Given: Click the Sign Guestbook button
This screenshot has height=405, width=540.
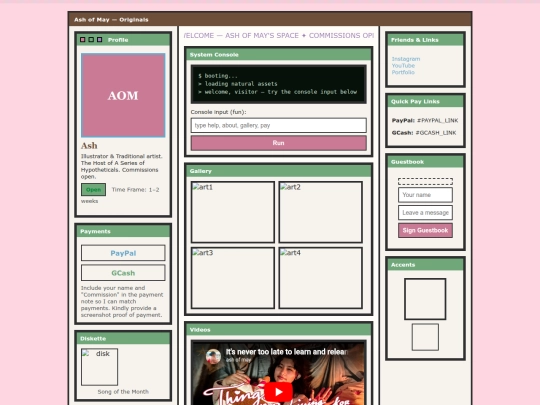Looking at the screenshot, I should coord(425,230).
